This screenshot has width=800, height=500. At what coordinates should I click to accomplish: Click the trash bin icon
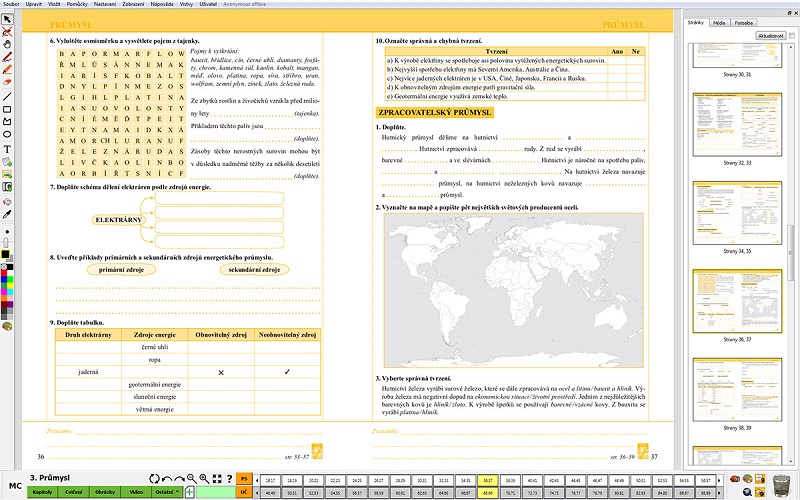(x=781, y=484)
